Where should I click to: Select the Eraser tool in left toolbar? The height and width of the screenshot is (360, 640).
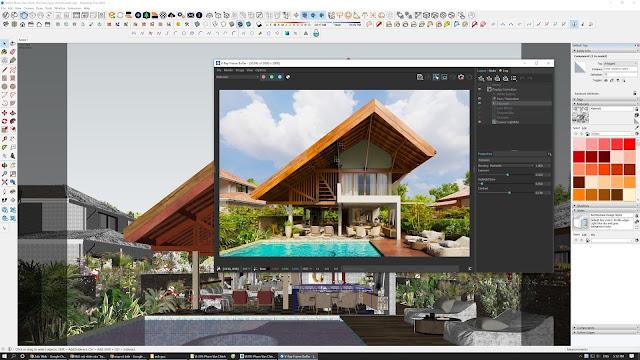click(13, 52)
